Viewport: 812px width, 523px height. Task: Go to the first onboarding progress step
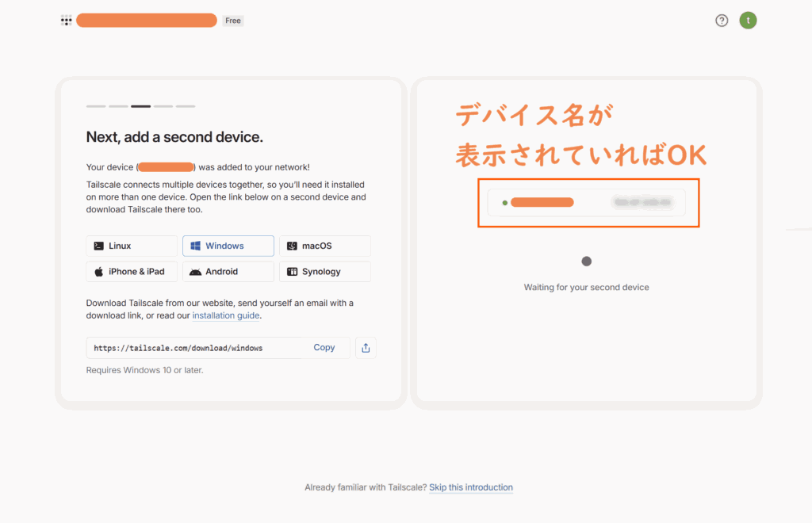click(x=96, y=106)
